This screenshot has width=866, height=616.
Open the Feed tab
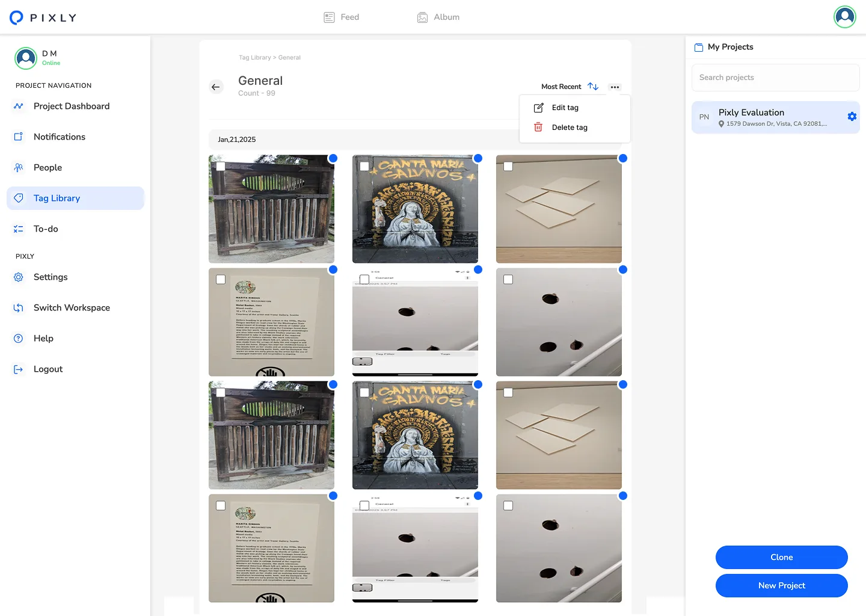(341, 17)
